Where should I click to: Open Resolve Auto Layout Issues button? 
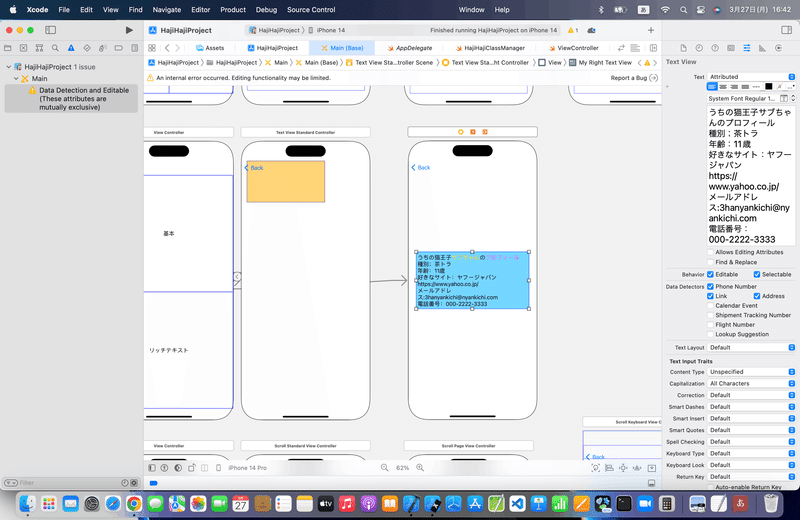tap(637, 468)
